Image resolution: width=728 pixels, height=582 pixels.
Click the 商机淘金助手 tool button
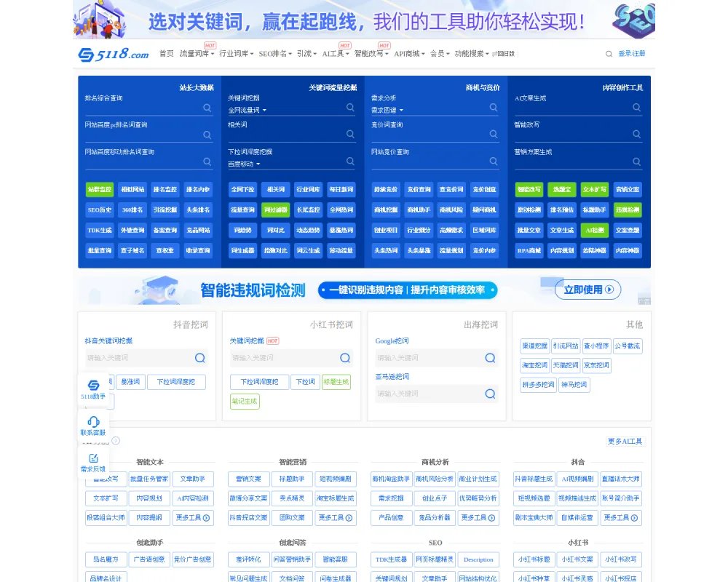pos(392,479)
